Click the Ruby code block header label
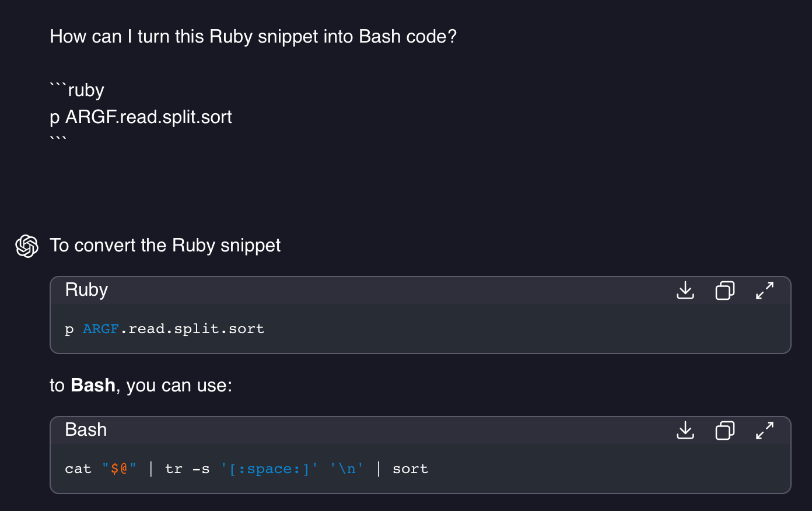 pyautogui.click(x=86, y=290)
